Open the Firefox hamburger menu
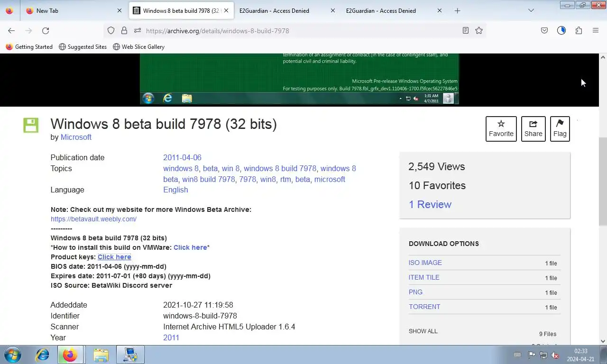This screenshot has height=364, width=607. click(x=596, y=31)
